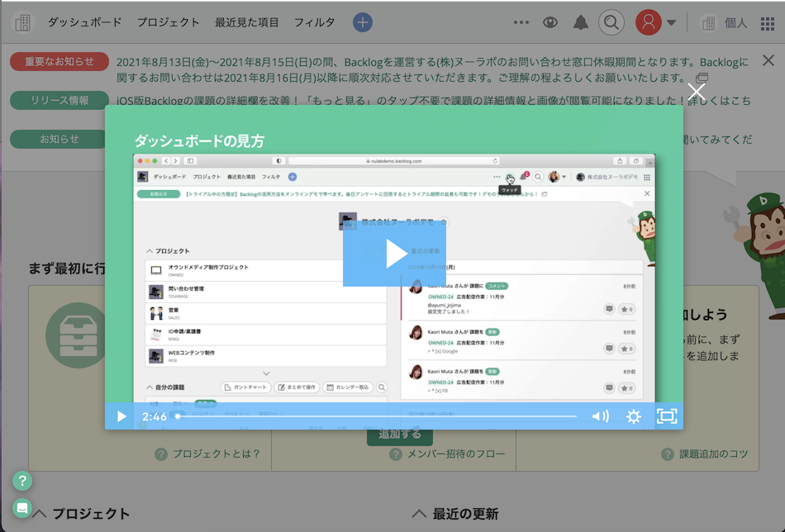Open the green help question-mark bubble

tap(22, 481)
